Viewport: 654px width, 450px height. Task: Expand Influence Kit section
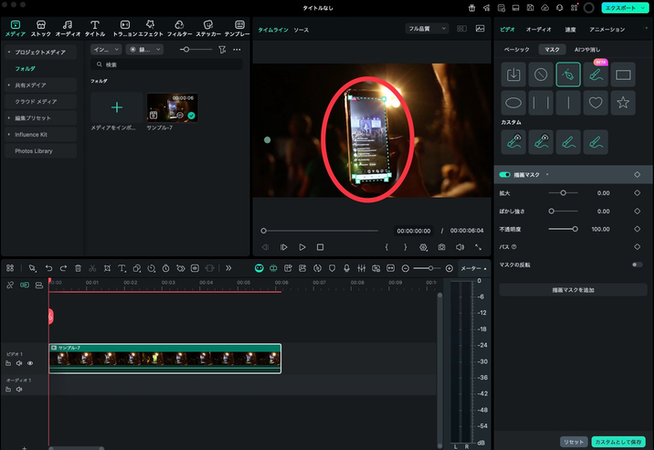click(x=9, y=134)
